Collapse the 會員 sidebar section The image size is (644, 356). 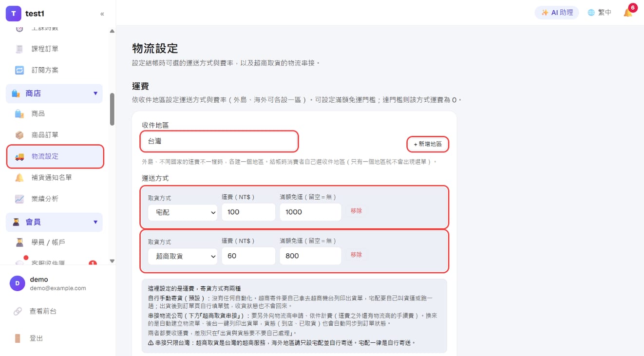pos(55,222)
